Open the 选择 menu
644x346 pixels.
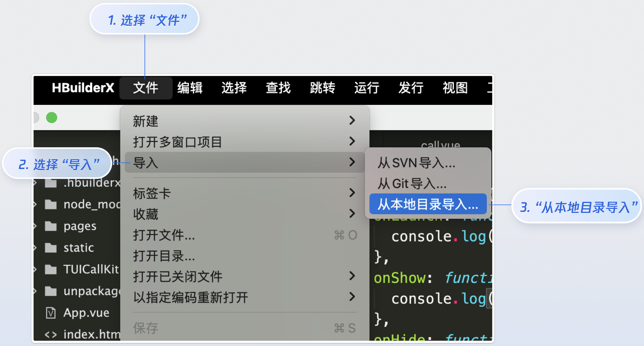[x=234, y=88]
